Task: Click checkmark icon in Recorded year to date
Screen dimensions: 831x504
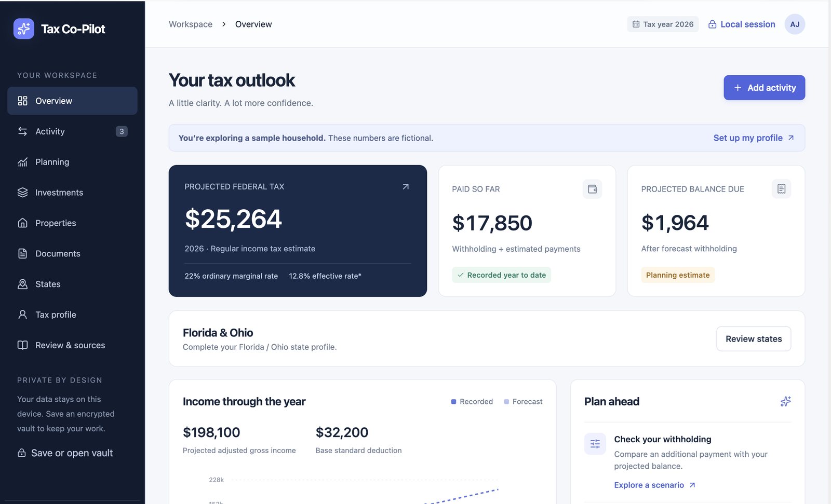Action: click(x=460, y=275)
